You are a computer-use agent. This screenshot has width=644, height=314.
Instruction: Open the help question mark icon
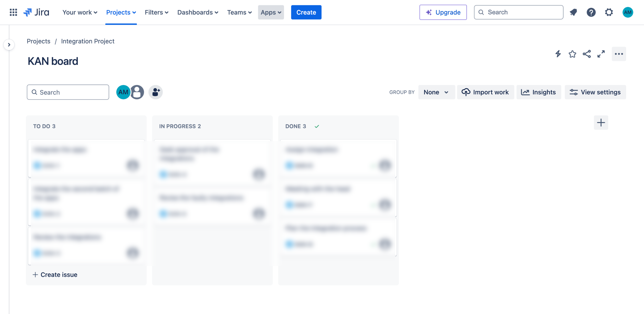pyautogui.click(x=591, y=12)
